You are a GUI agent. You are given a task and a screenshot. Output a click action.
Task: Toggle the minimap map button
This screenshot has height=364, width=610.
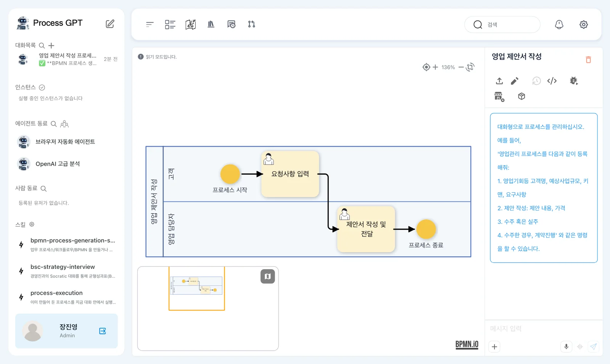pyautogui.click(x=268, y=276)
